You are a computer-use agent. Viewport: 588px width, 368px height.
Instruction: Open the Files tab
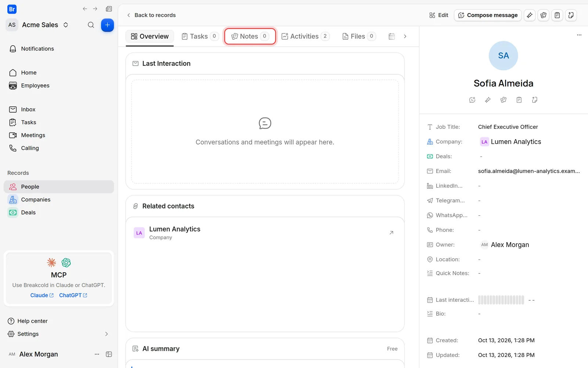[x=359, y=36]
